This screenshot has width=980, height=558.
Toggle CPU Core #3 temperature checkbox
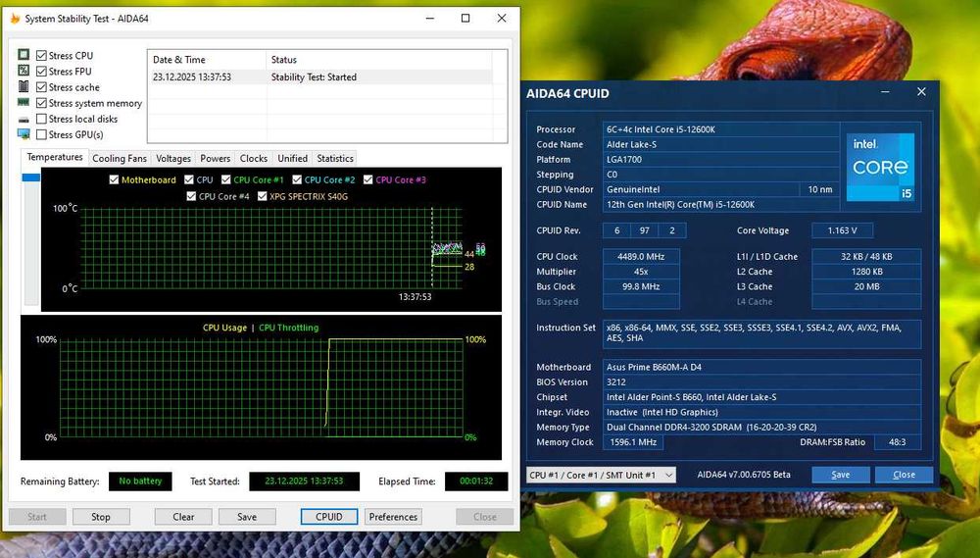point(367,179)
